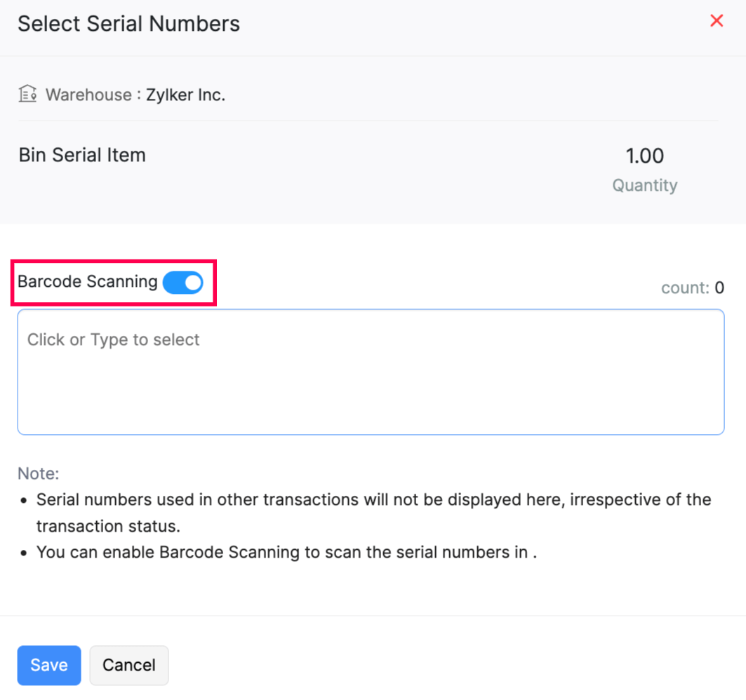The height and width of the screenshot is (700, 746).
Task: Click the Select Serial Numbers title
Action: point(128,24)
